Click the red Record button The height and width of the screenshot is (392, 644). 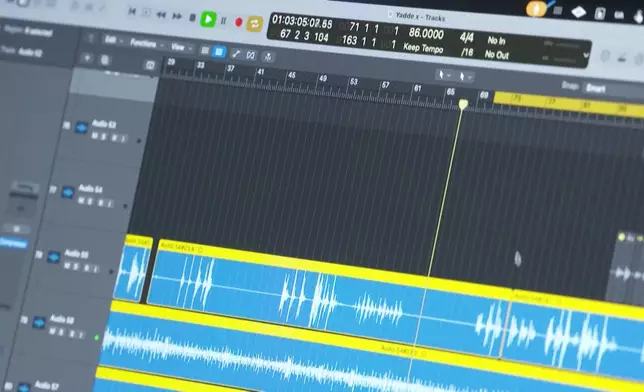[238, 22]
